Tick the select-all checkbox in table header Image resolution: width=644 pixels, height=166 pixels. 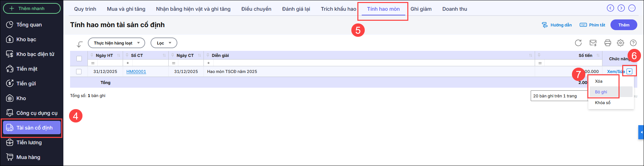(79, 59)
